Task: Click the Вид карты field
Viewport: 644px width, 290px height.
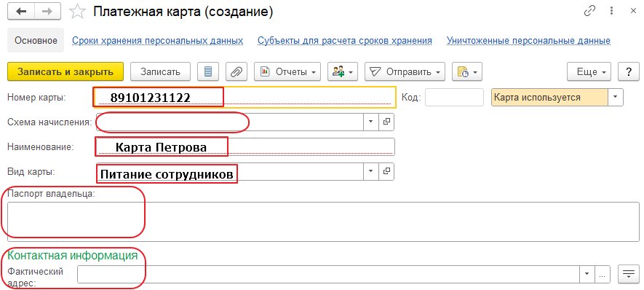Action: tap(230, 171)
